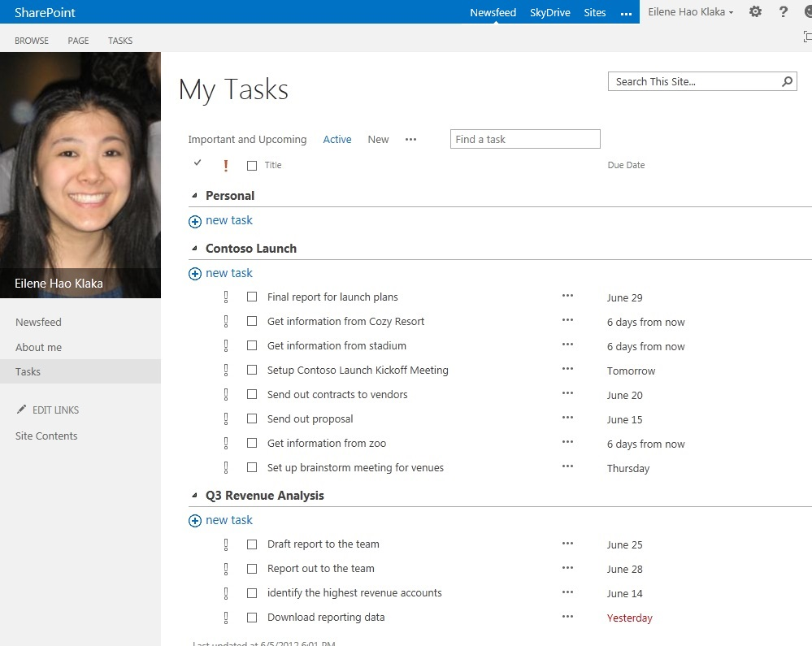Open the ellipsis menu for Send out proposal
This screenshot has width=812, height=646.
(x=568, y=418)
